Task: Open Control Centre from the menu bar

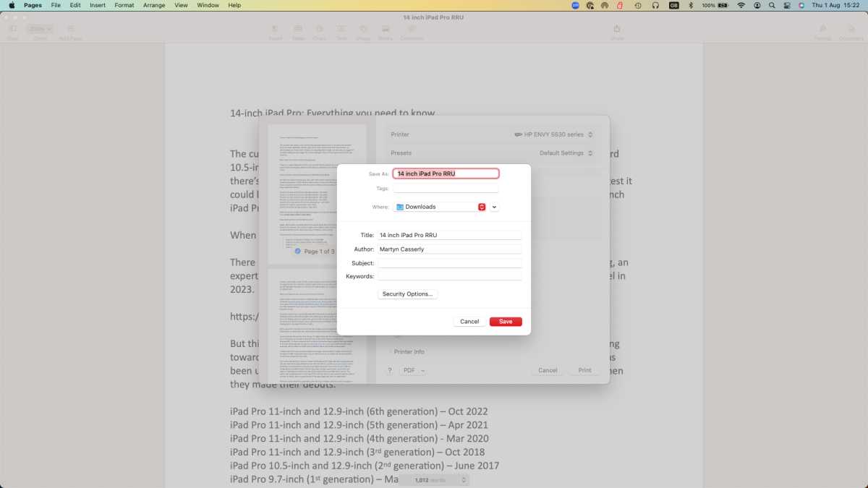Action: tap(787, 5)
